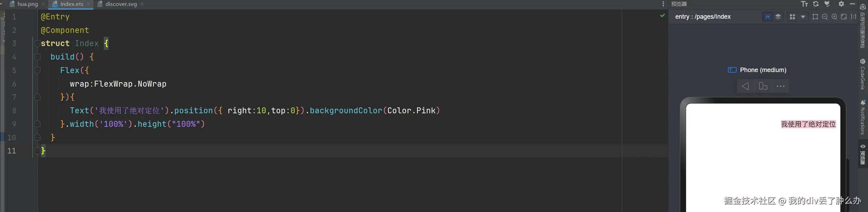Click the zoom out magnifier icon
868x212 pixels.
click(825, 17)
